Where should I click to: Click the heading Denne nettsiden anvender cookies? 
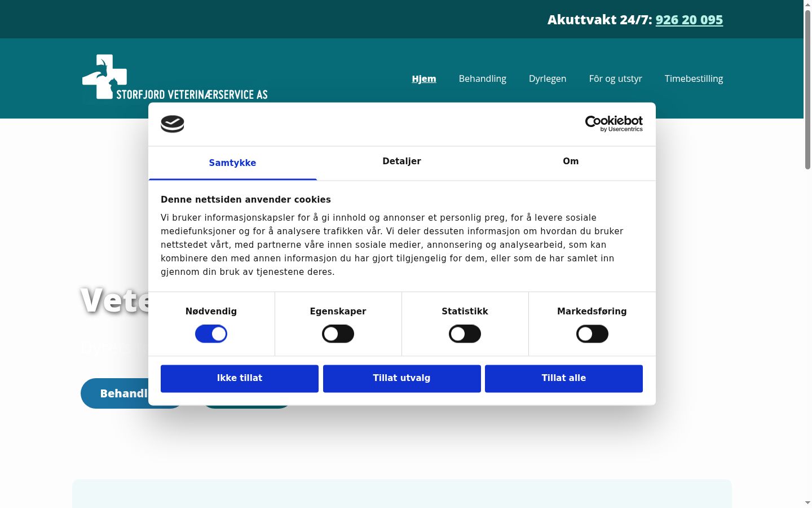[246, 199]
